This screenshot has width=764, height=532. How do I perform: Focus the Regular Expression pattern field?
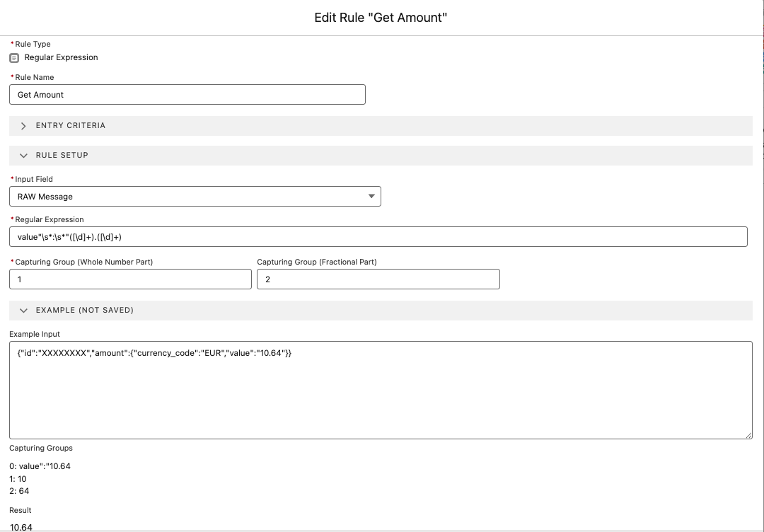pos(378,237)
